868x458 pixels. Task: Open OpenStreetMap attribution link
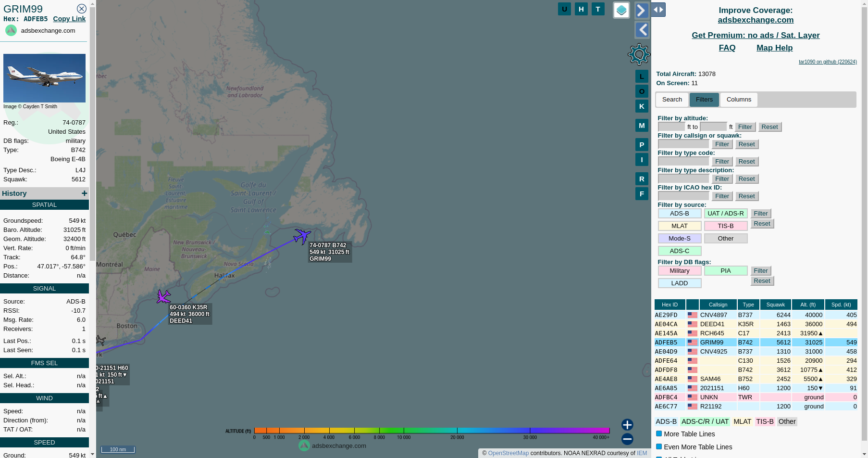click(x=508, y=453)
